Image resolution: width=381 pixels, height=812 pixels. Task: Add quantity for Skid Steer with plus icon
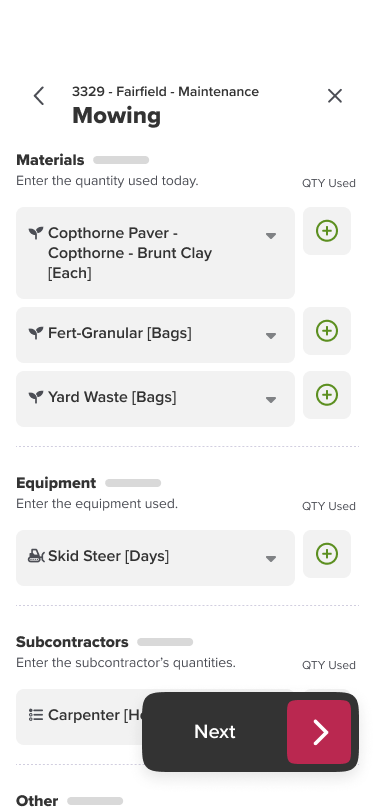(x=327, y=554)
